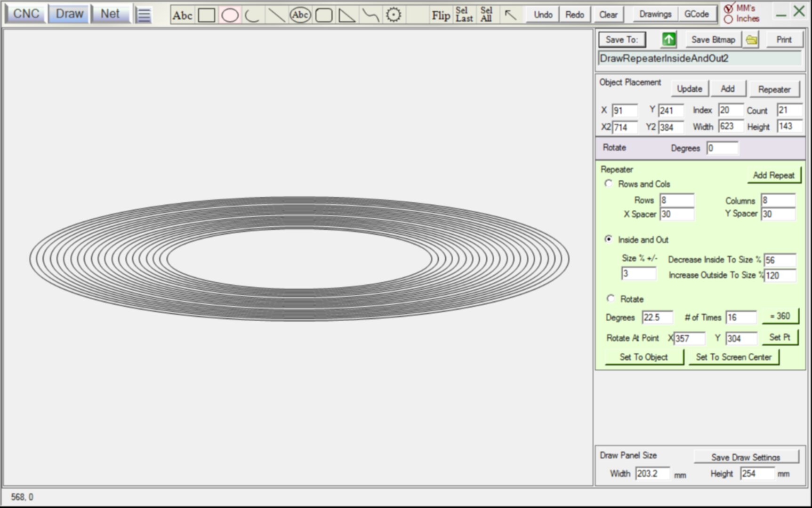812x508 pixels.
Task: Click the Clear button
Action: [x=608, y=15]
